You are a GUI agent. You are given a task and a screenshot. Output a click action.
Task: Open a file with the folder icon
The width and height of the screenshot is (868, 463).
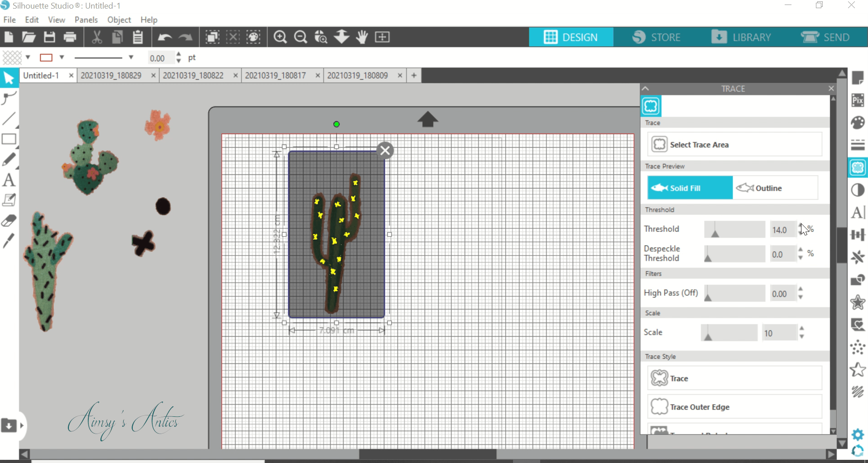[x=29, y=37]
